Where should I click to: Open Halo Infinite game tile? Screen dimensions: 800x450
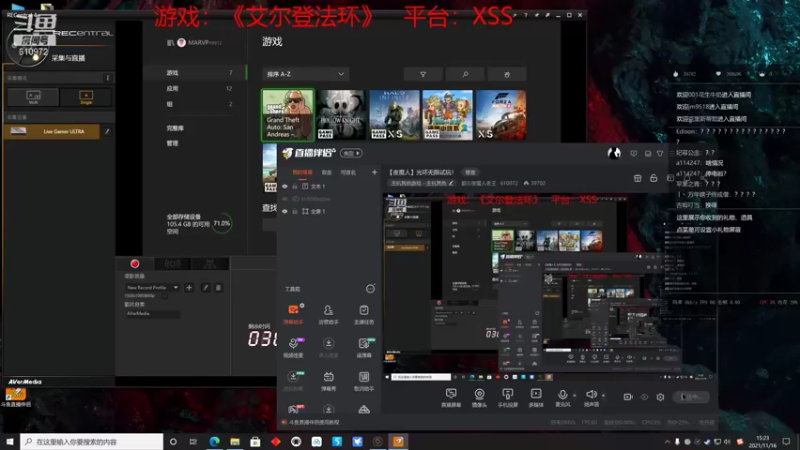pos(394,115)
